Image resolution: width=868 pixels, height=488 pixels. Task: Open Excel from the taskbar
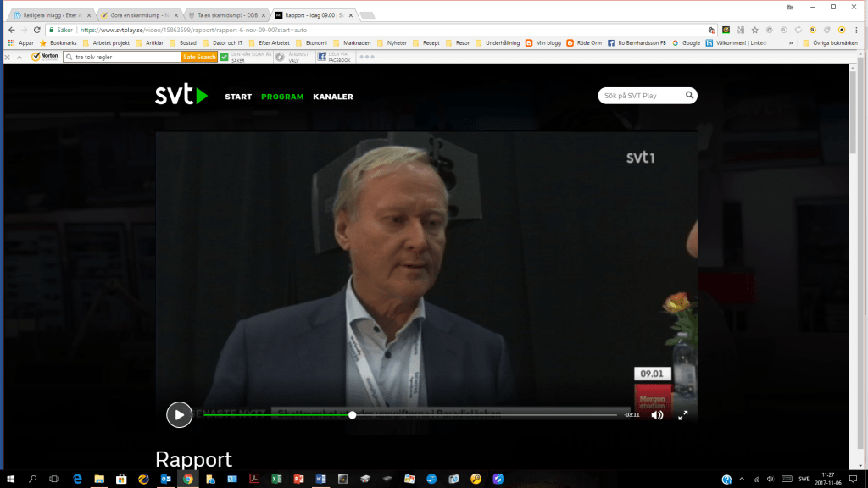pos(276,479)
